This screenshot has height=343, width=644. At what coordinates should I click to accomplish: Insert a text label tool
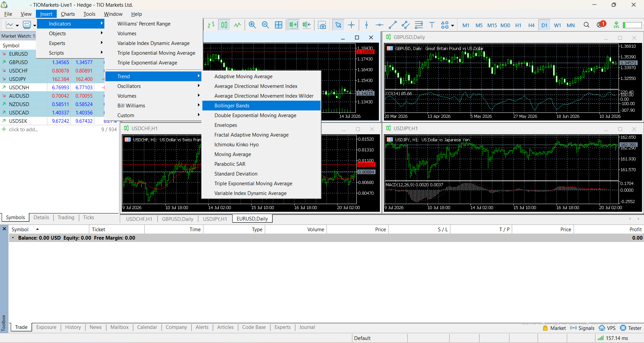432,25
